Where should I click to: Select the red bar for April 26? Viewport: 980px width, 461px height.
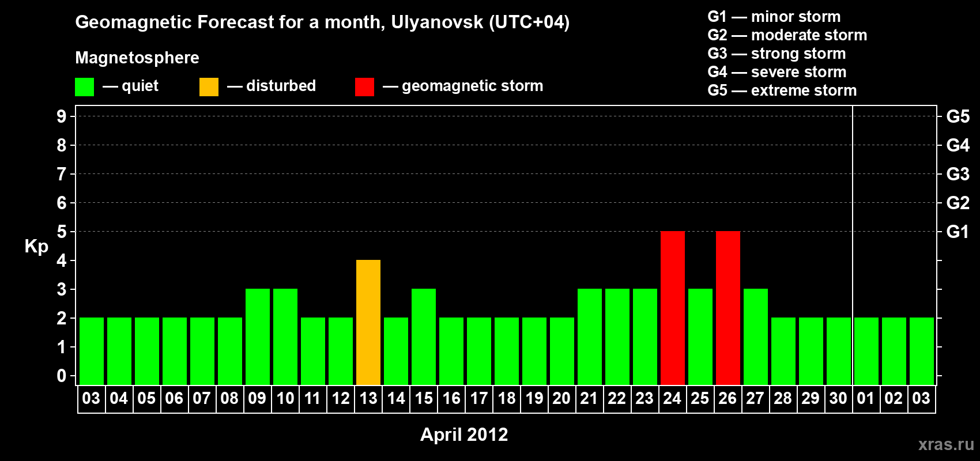[x=728, y=308]
